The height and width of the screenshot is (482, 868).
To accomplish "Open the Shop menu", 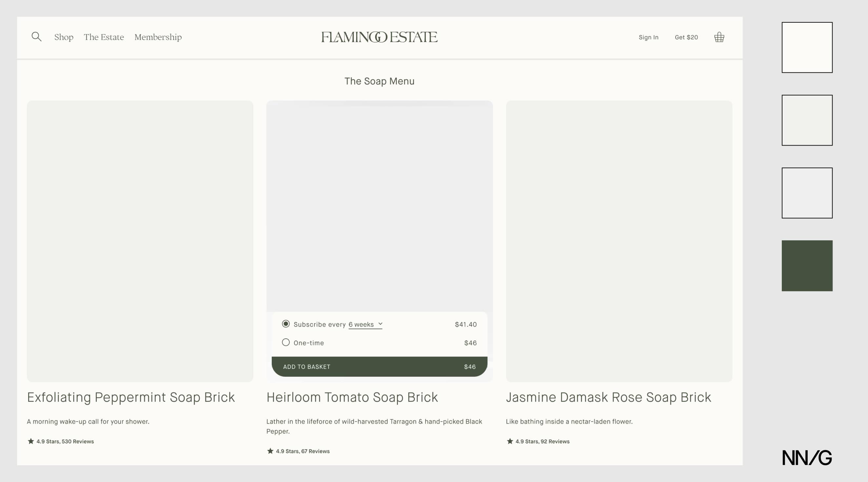I will [x=64, y=37].
